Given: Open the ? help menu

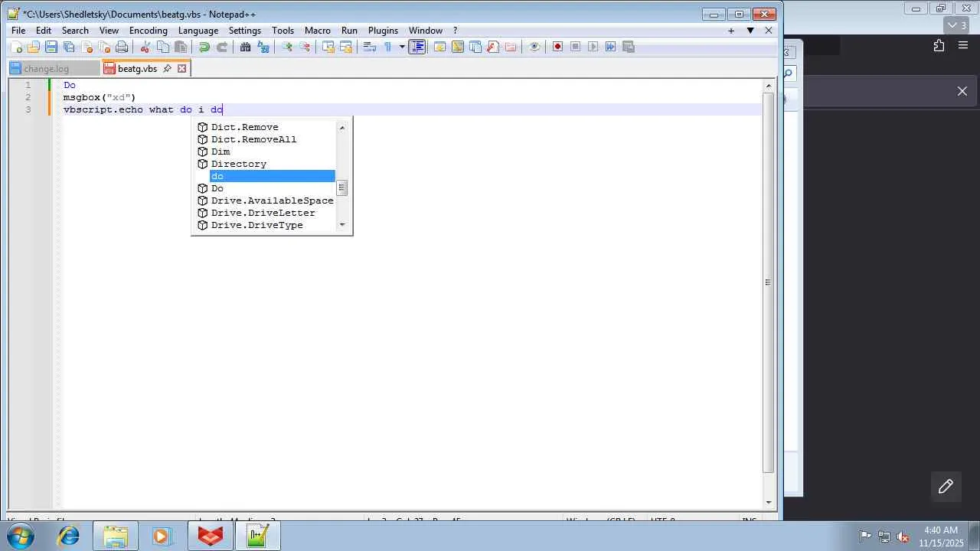Looking at the screenshot, I should tap(455, 31).
